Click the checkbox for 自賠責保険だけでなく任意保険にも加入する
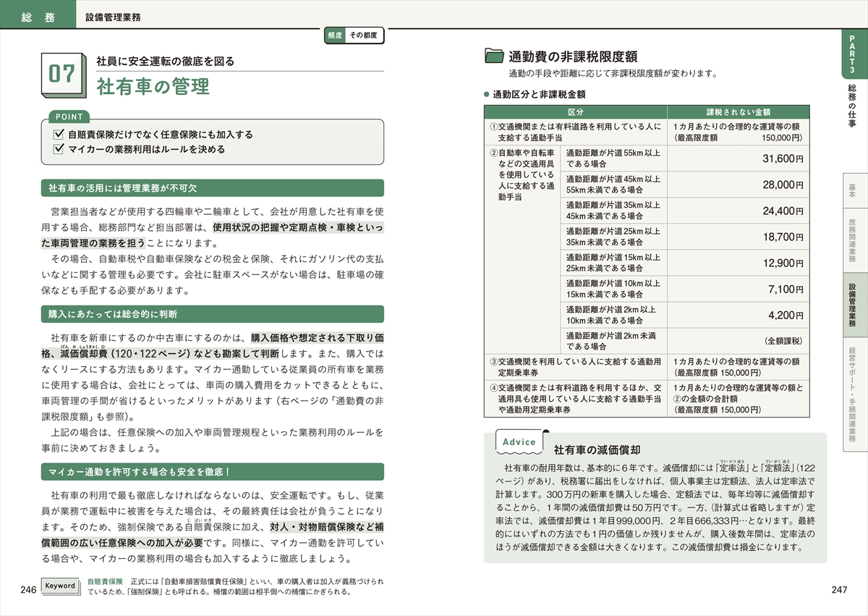 pyautogui.click(x=59, y=135)
